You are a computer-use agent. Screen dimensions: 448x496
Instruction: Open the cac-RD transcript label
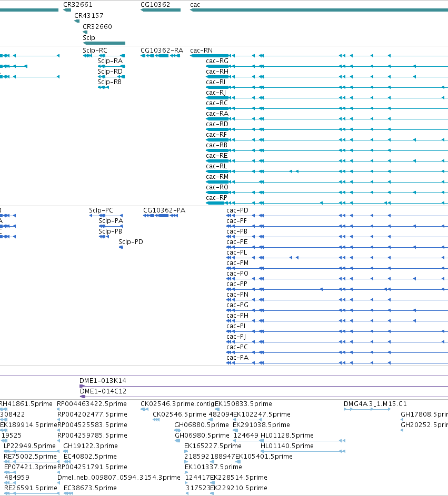point(217,124)
